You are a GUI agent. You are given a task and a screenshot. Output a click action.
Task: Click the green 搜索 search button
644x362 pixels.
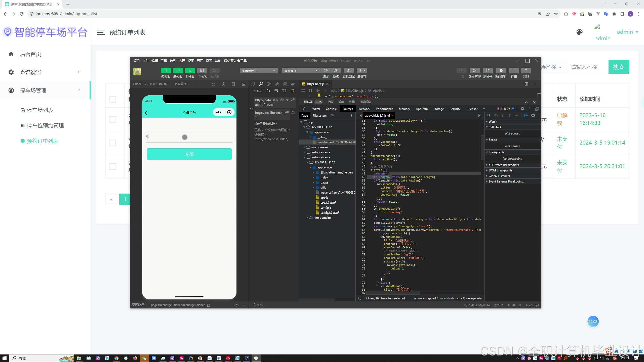coord(619,67)
